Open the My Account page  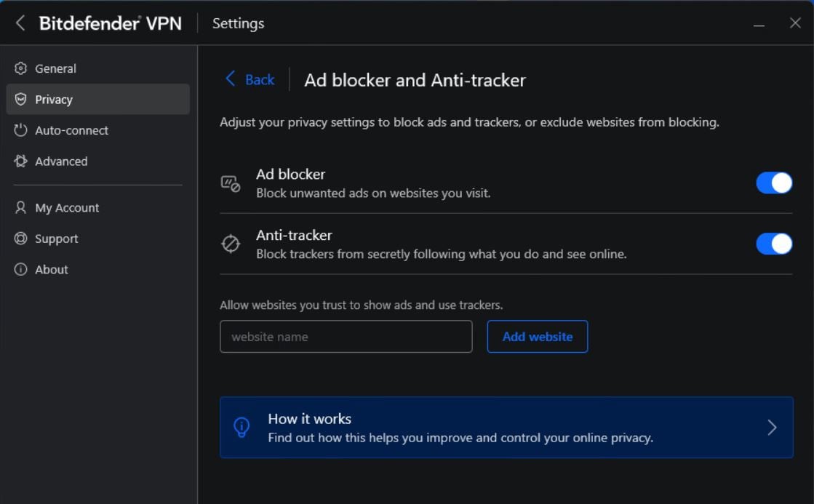[x=67, y=208]
